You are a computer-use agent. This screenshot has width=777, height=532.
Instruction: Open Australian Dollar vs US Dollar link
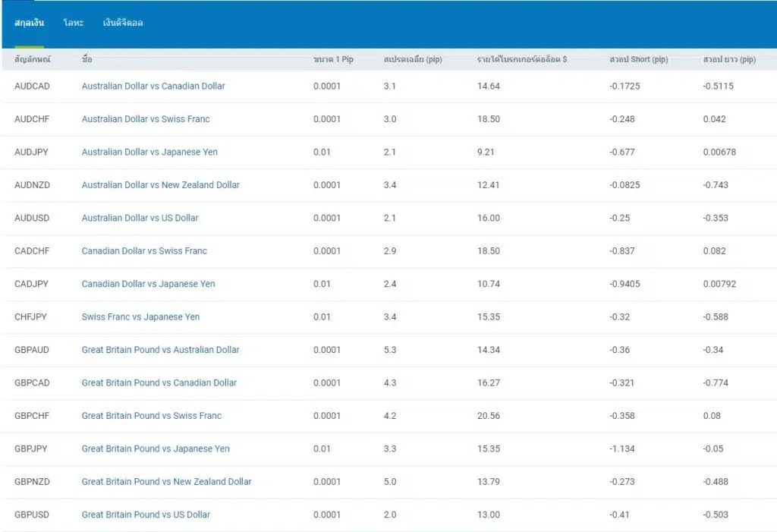point(140,218)
